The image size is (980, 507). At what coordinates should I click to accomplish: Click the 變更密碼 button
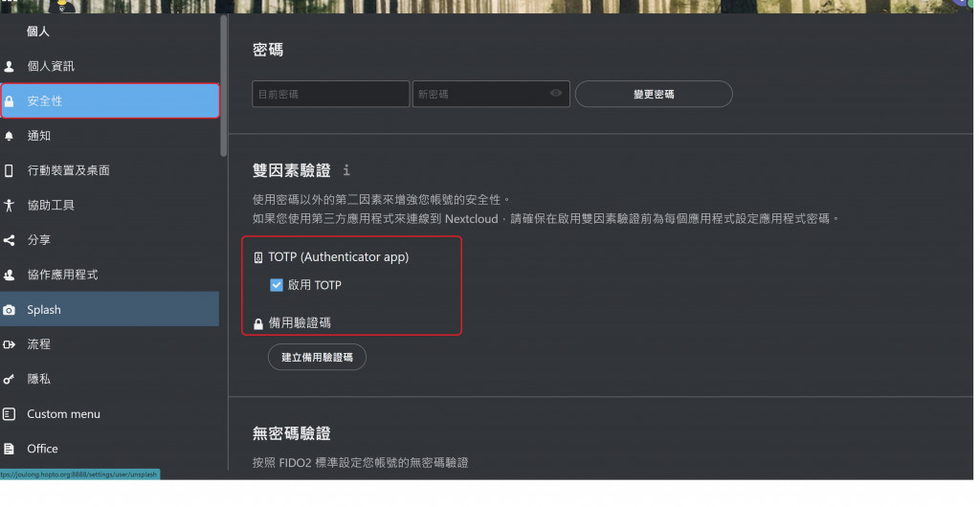(654, 95)
